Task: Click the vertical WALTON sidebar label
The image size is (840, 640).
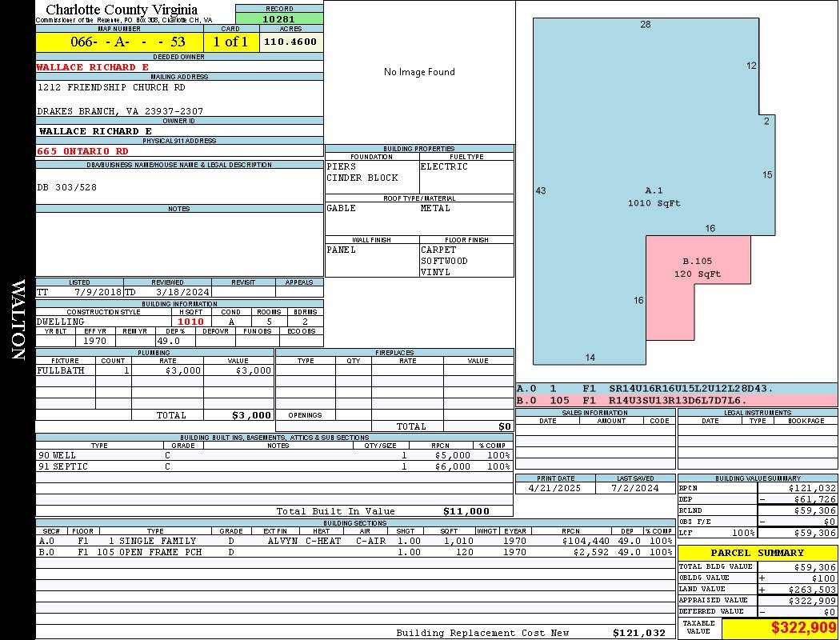Action: pos(18,320)
